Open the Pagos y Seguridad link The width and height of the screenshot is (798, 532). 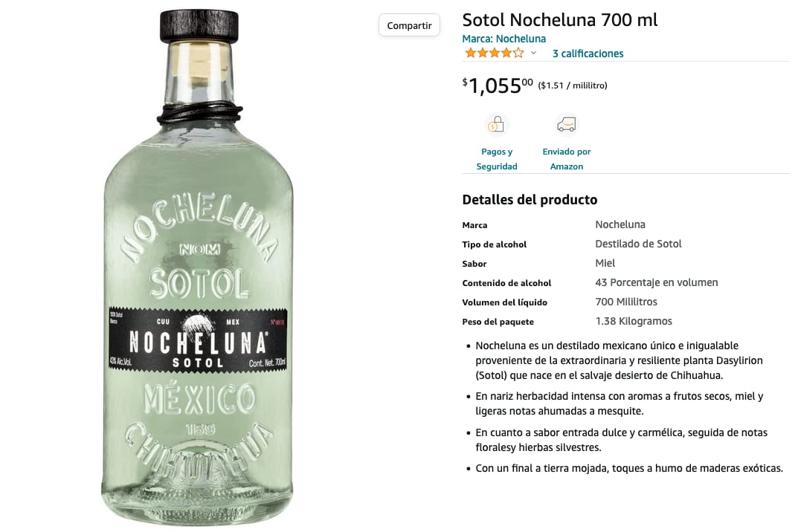point(496,159)
